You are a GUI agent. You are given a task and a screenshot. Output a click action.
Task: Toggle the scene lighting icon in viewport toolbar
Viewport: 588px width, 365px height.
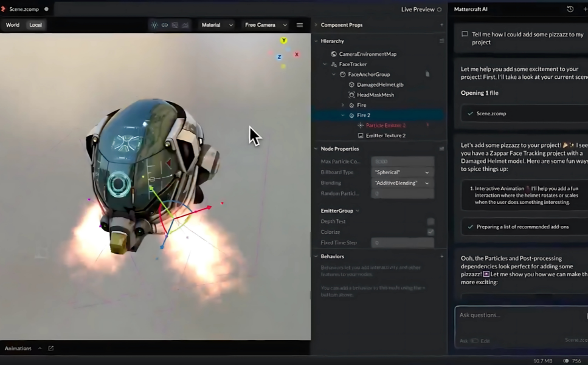coord(155,25)
